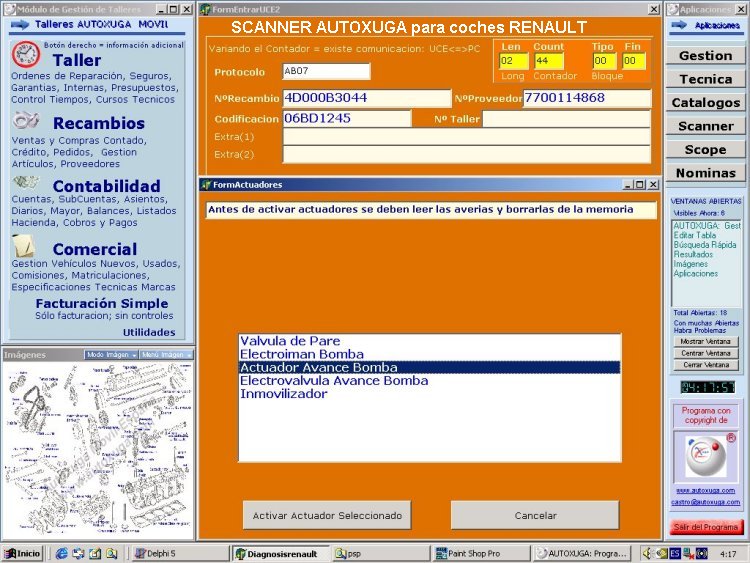Open Recambios module heading

(x=99, y=123)
